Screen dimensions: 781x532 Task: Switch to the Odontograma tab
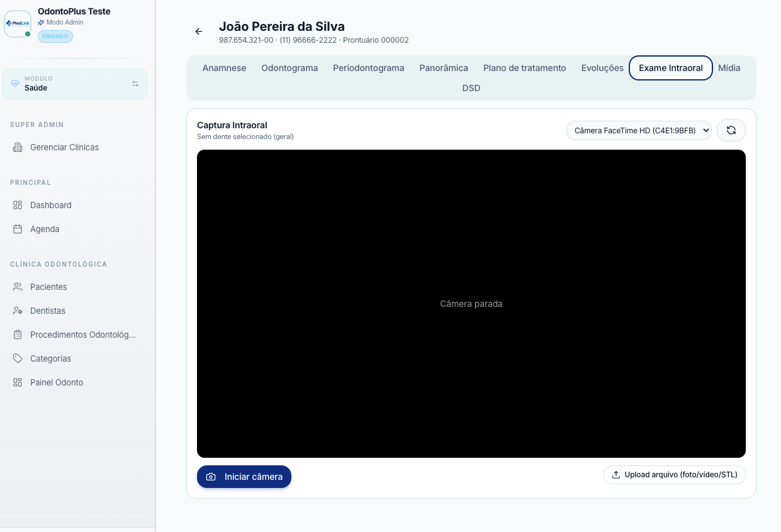(289, 68)
